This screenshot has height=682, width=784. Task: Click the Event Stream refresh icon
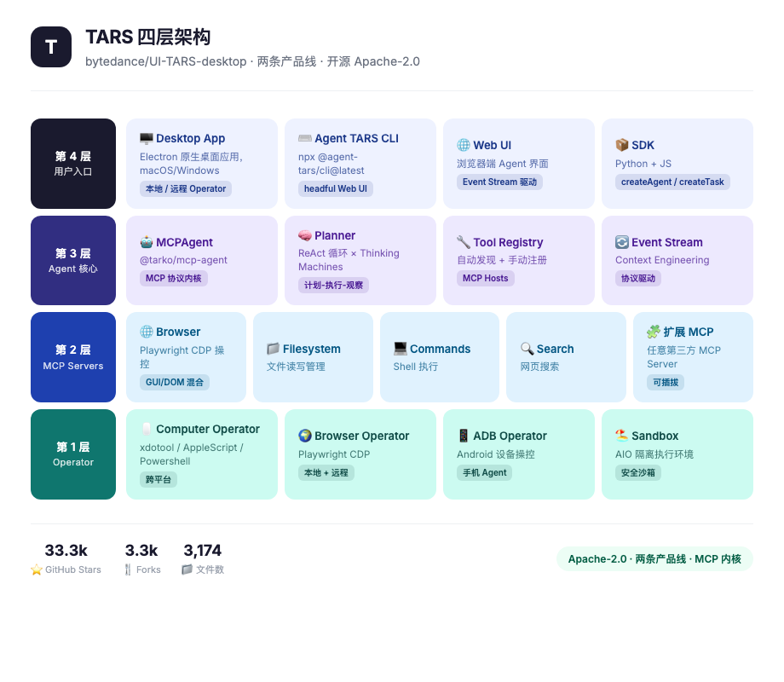(622, 243)
